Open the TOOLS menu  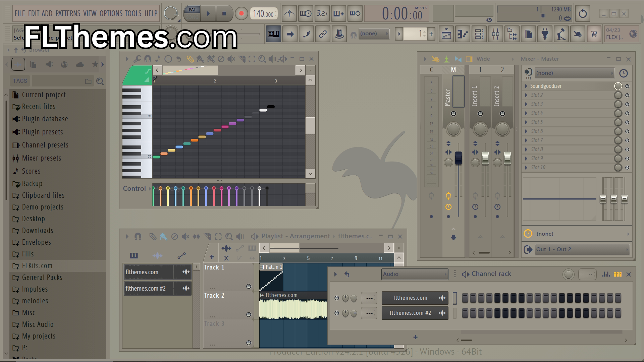tap(133, 13)
